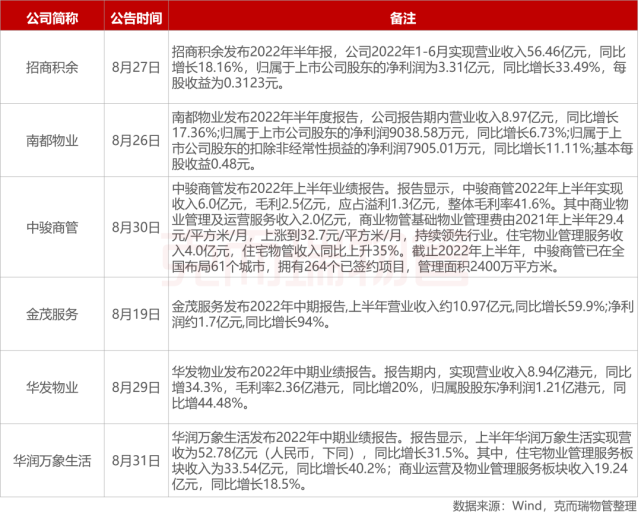The height and width of the screenshot is (515, 641).
Task: Select the 南都物业 company name cell
Action: point(52,141)
